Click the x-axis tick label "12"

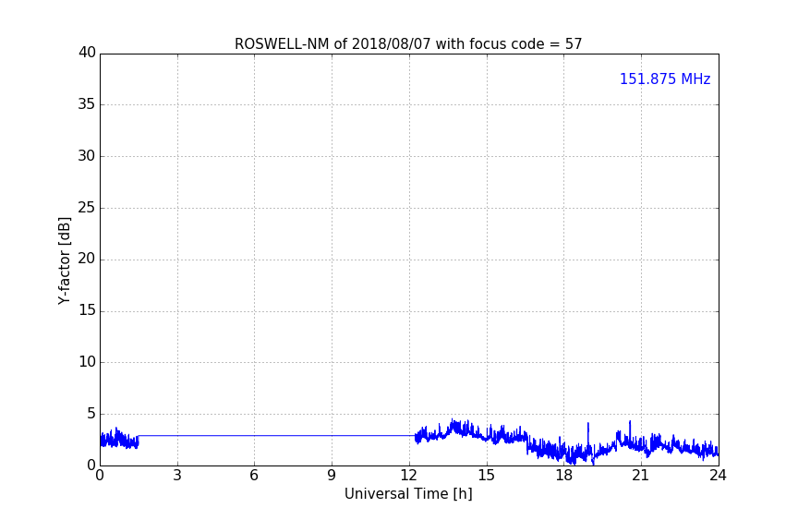pos(408,476)
